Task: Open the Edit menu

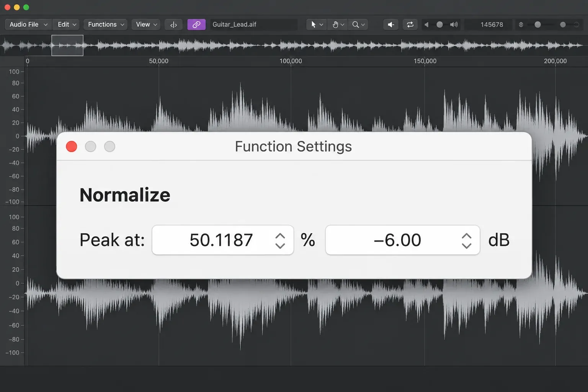Action: [67, 24]
